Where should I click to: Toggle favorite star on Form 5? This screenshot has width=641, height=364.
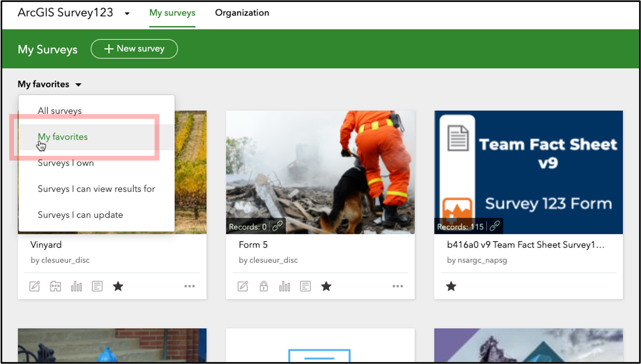[326, 286]
